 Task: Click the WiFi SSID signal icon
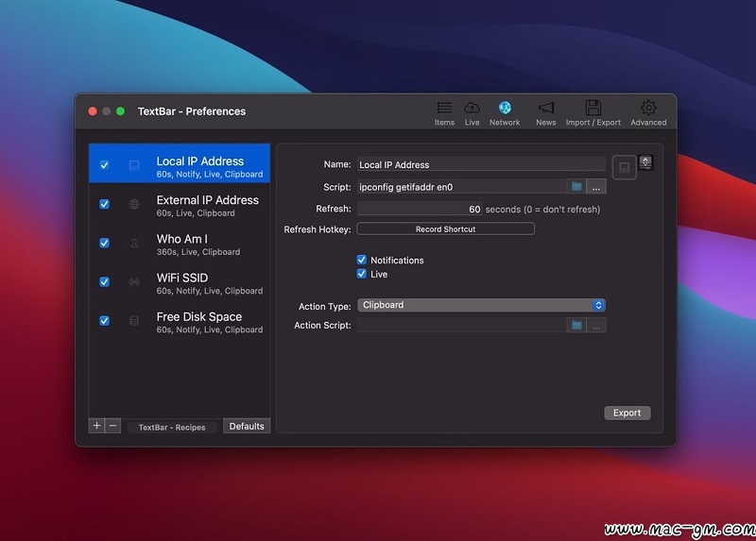[x=134, y=281]
